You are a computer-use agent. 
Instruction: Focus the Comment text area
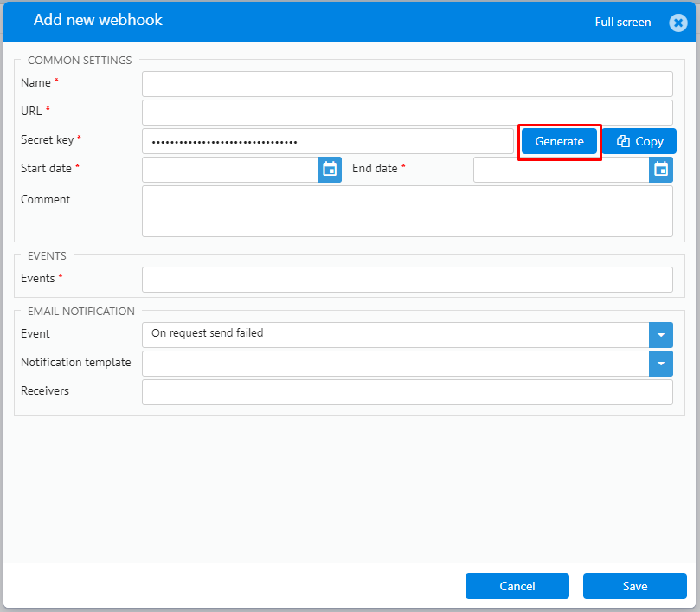point(408,211)
